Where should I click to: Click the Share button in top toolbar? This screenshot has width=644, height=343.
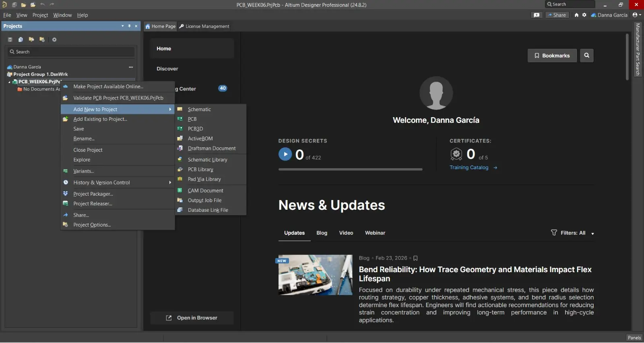click(557, 15)
